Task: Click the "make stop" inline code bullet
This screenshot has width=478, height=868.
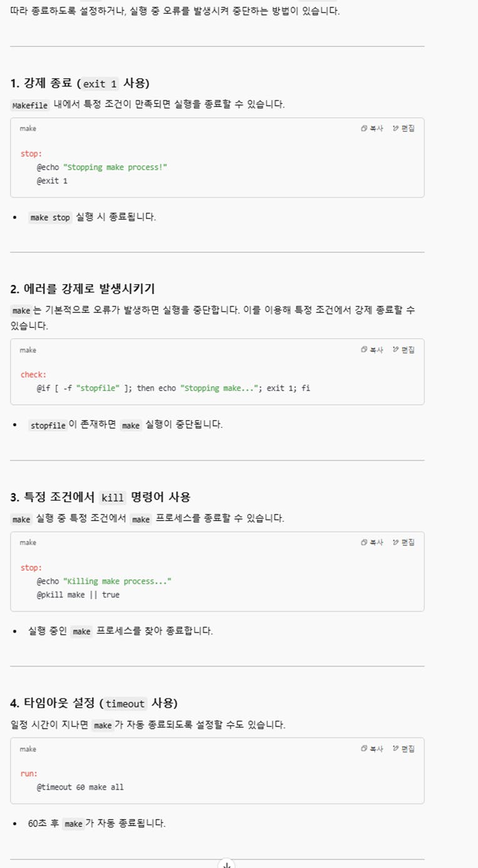Action: [50, 218]
